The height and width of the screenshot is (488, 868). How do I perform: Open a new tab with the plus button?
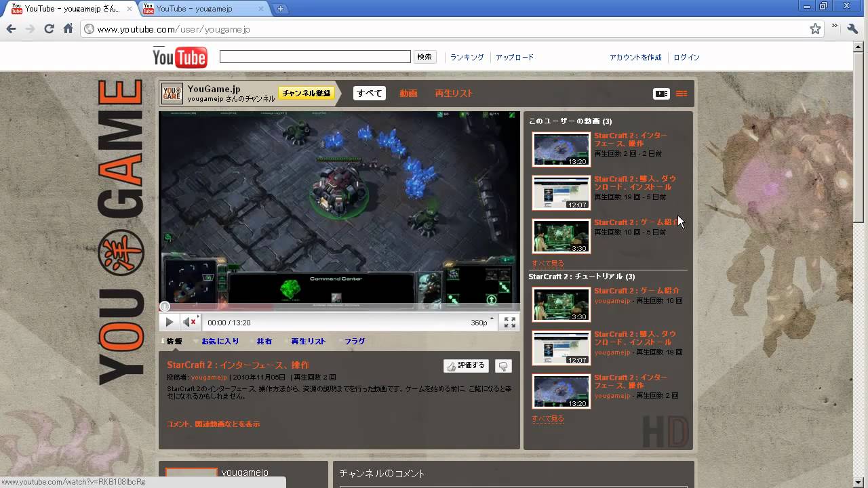coord(280,9)
